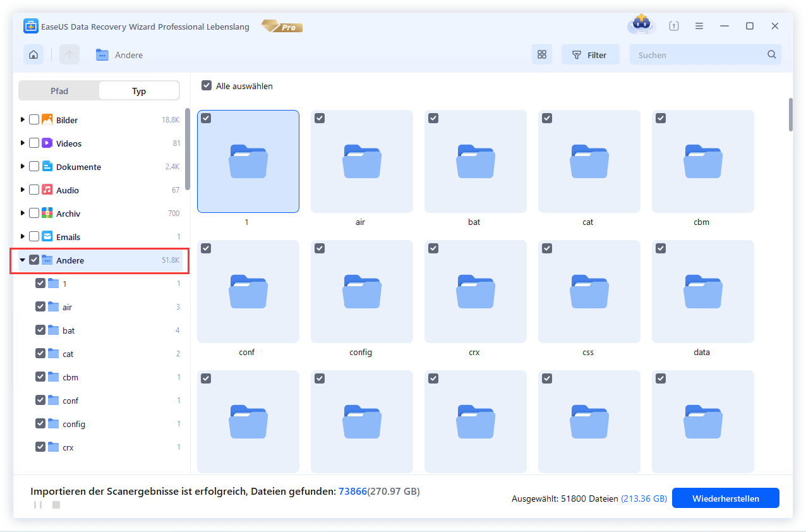The height and width of the screenshot is (532, 806).
Task: Click the left tree panel scrollbar
Action: tap(188, 149)
